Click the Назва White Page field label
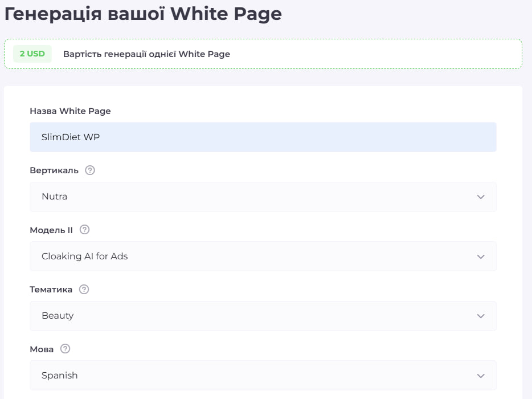The image size is (532, 399). 70,111
